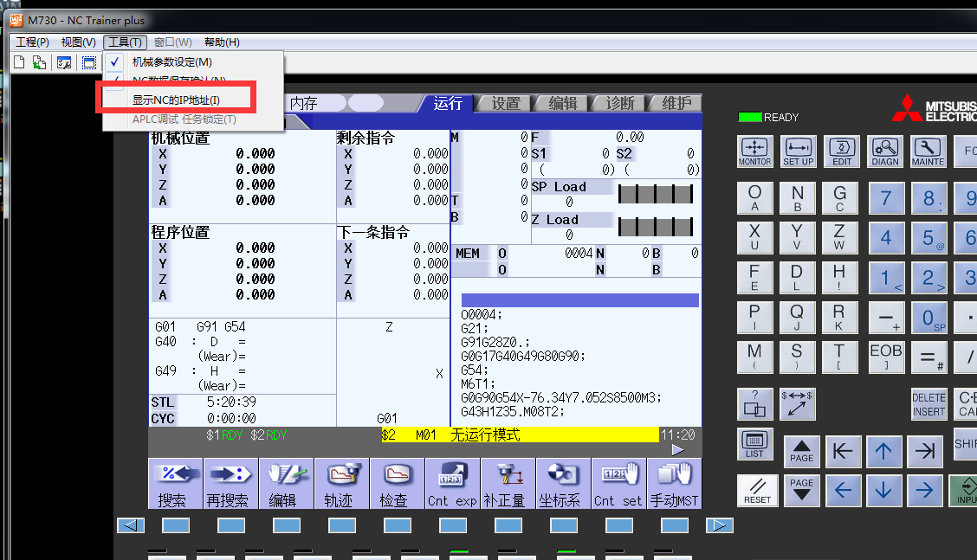Click the minus/plus key
Image resolution: width=977 pixels, height=560 pixels.
[x=885, y=318]
